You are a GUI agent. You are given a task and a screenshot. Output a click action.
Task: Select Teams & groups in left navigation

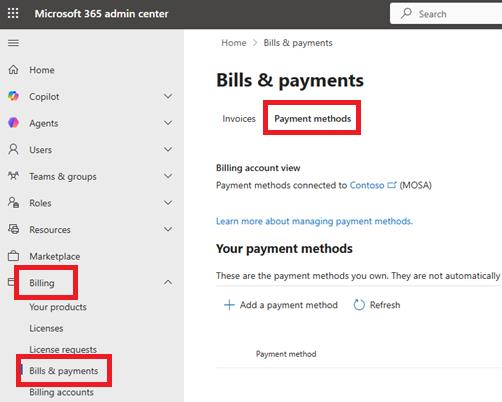(63, 177)
